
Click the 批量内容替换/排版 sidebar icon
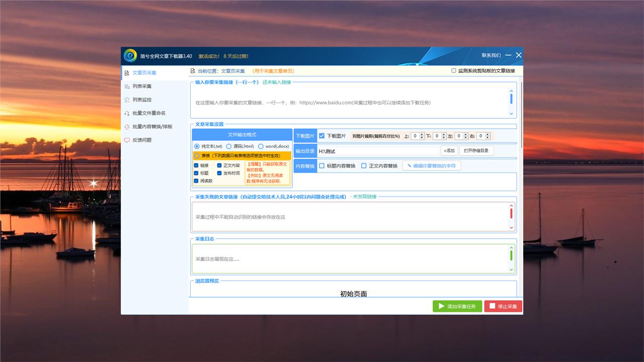[127, 127]
